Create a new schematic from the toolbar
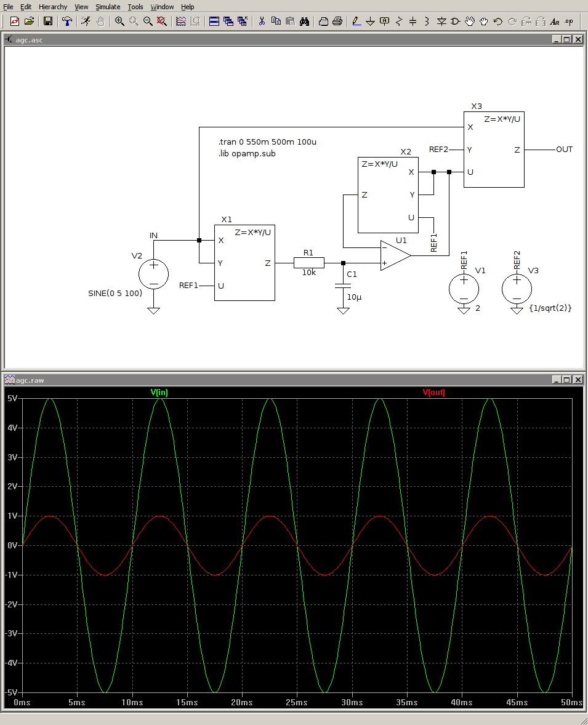The height and width of the screenshot is (725, 588). click(15, 22)
